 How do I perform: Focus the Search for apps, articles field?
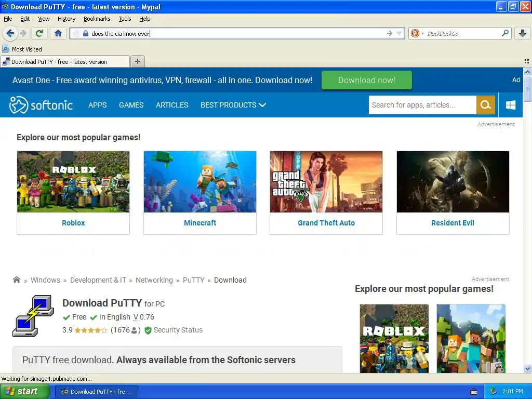[x=422, y=105]
